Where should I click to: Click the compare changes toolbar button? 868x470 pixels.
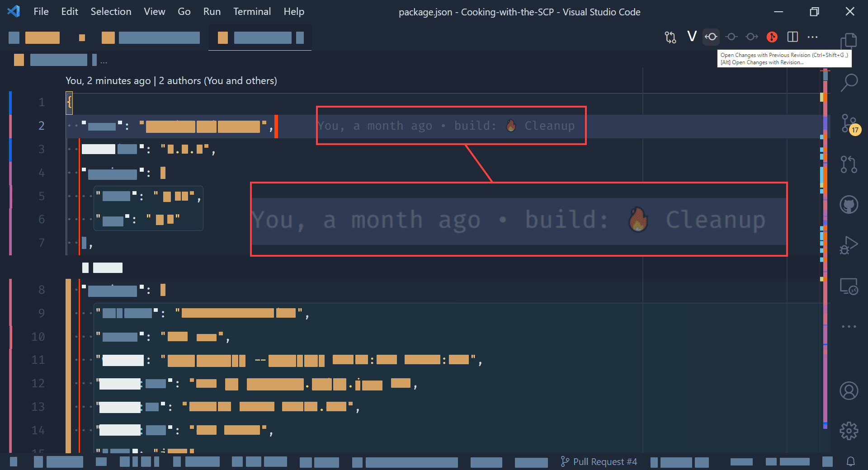[x=670, y=37]
